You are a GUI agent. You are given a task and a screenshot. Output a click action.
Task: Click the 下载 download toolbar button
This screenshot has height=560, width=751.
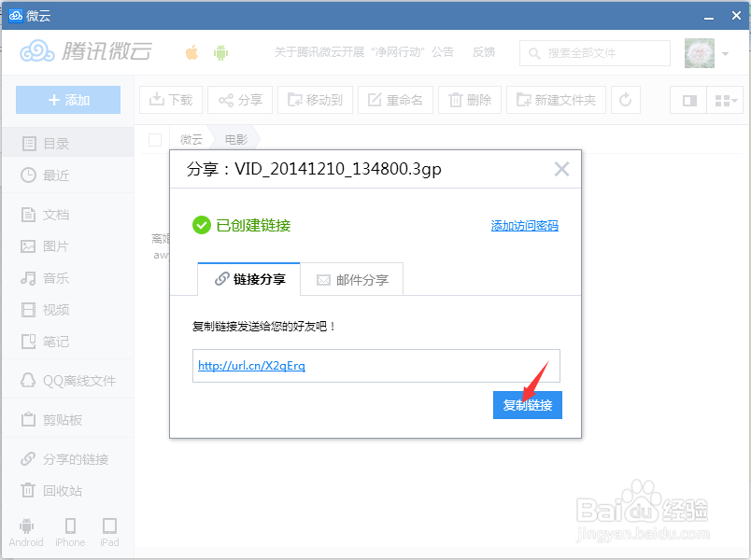click(171, 100)
